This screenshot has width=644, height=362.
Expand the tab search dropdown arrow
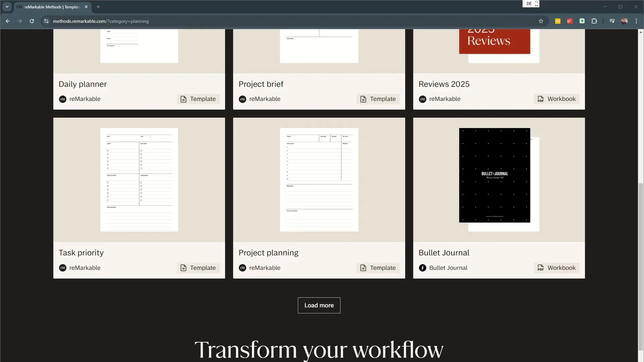[7, 7]
